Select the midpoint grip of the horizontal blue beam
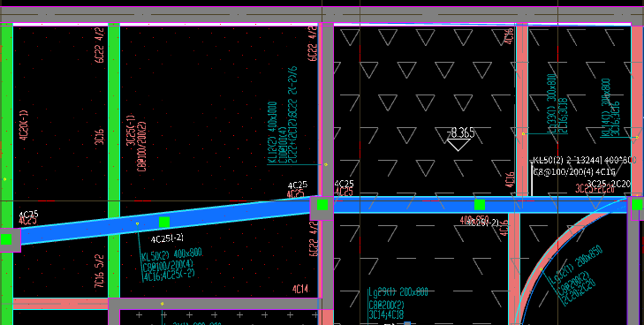The image size is (644, 325). click(x=480, y=204)
